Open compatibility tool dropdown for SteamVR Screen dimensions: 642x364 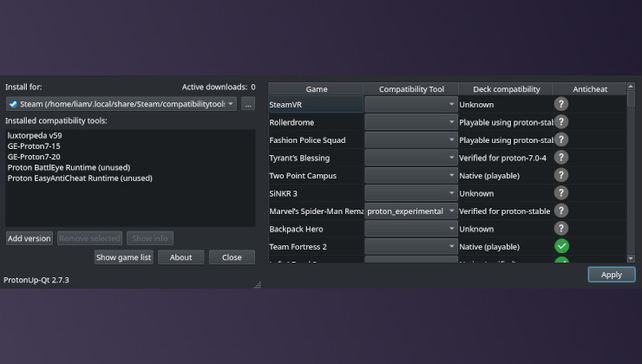[x=411, y=104]
